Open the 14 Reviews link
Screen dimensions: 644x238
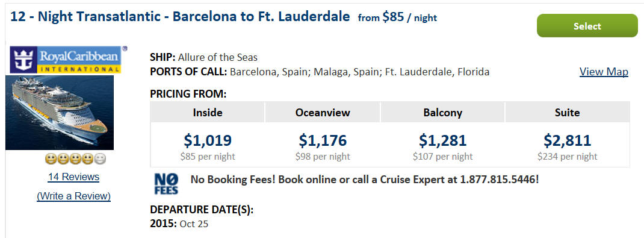coord(73,177)
